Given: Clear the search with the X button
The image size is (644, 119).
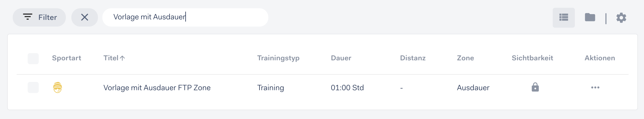Looking at the screenshot, I should point(85,17).
